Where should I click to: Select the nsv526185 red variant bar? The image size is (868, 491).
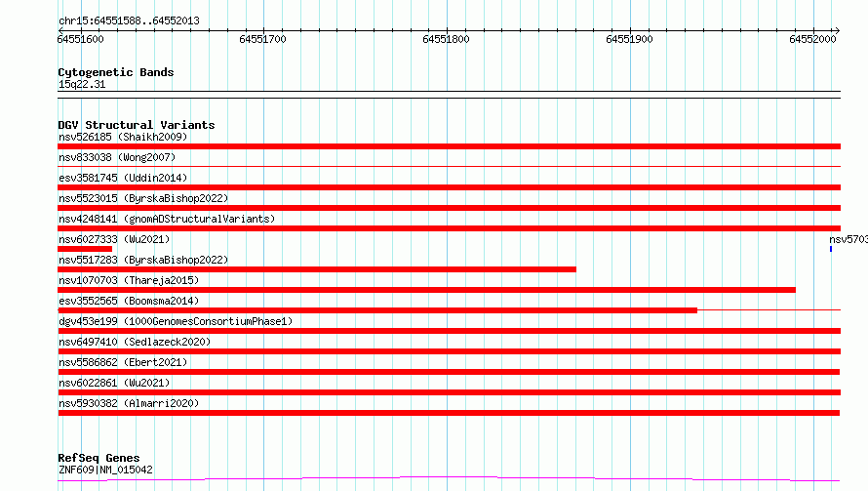pos(449,146)
